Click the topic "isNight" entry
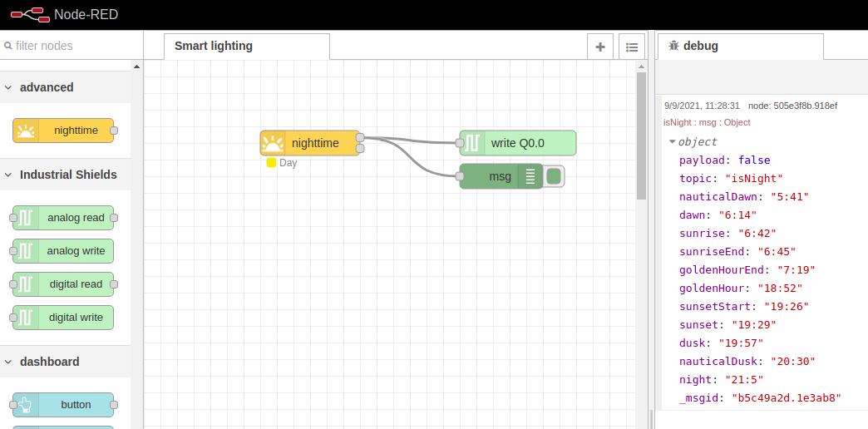The width and height of the screenshot is (868, 429). coord(732,178)
